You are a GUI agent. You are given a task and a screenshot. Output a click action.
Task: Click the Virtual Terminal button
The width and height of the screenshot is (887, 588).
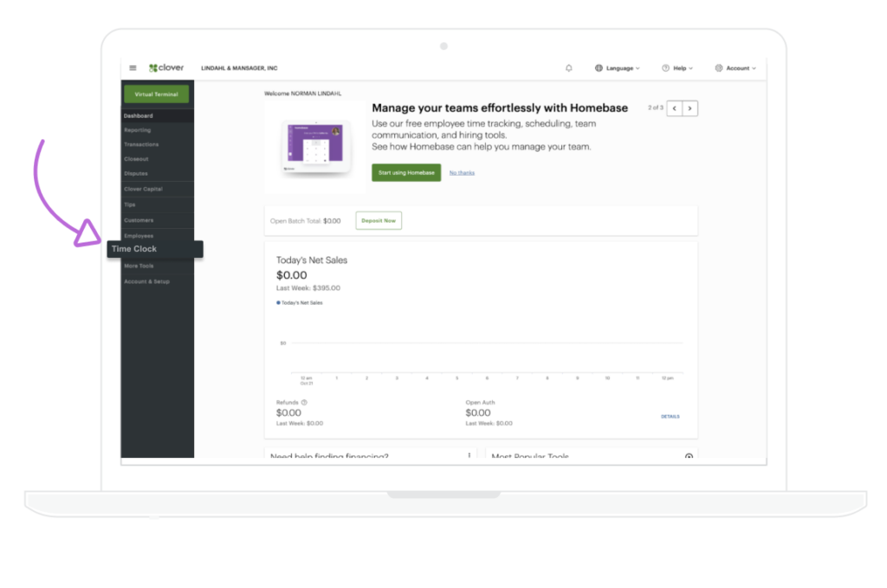pos(157,94)
